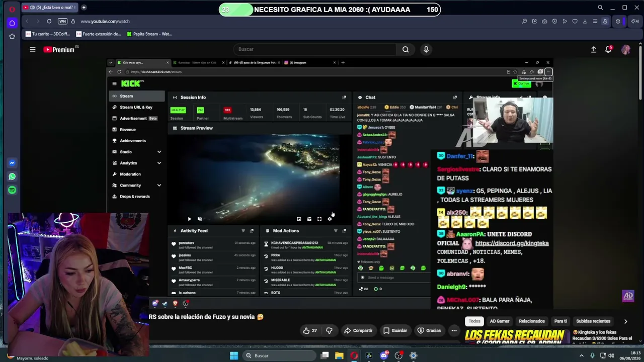Open the tab search magnifier in the title bar

[x=600, y=8]
